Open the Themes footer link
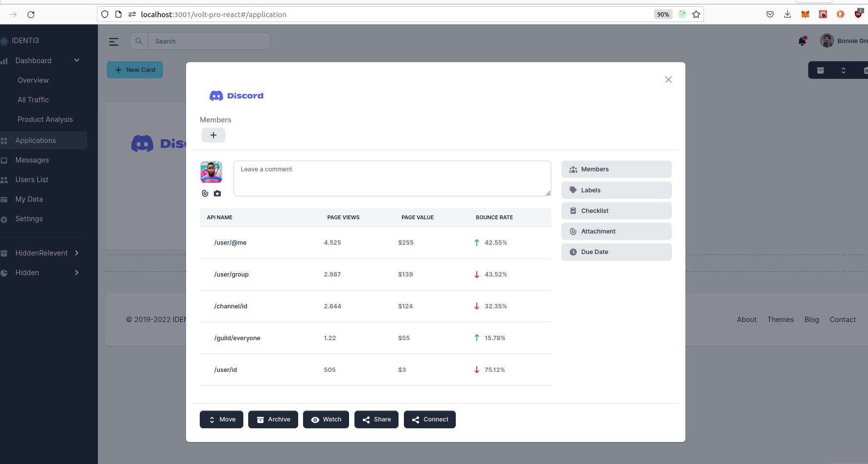The width and height of the screenshot is (868, 464). [780, 320]
